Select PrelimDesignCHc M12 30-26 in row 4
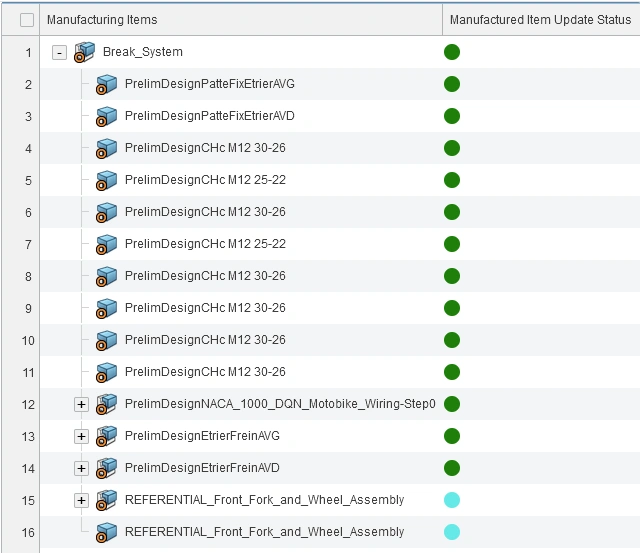This screenshot has height=553, width=640. pos(205,148)
